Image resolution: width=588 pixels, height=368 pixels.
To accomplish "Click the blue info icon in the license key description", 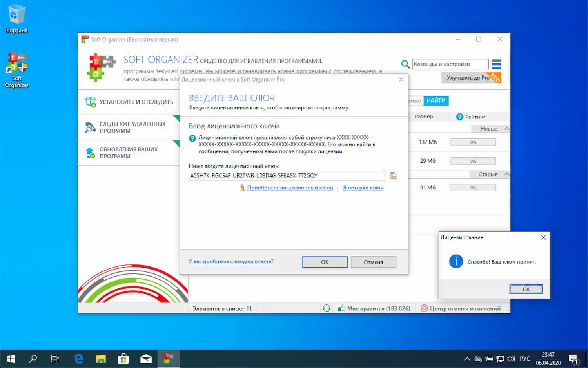I will coord(192,138).
